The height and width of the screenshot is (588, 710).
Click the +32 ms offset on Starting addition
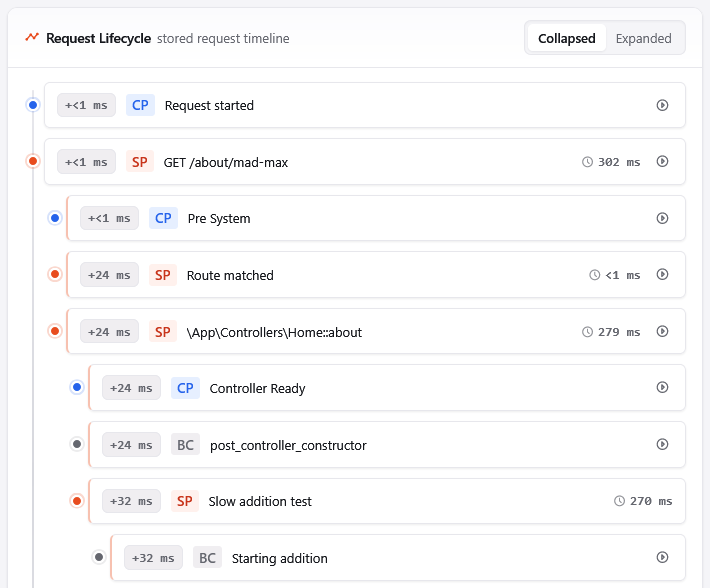pyautogui.click(x=153, y=558)
